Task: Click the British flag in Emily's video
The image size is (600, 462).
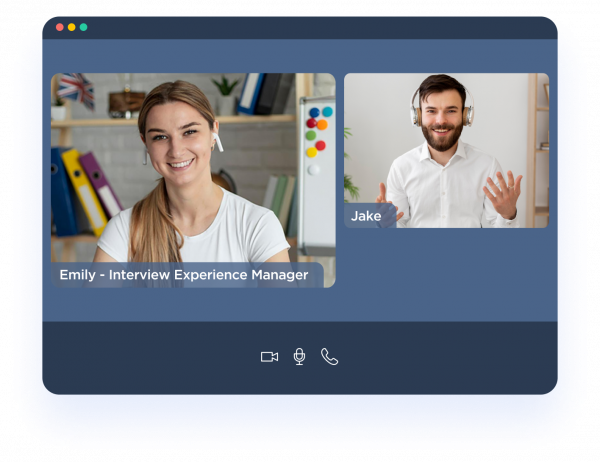Action: coord(76,89)
